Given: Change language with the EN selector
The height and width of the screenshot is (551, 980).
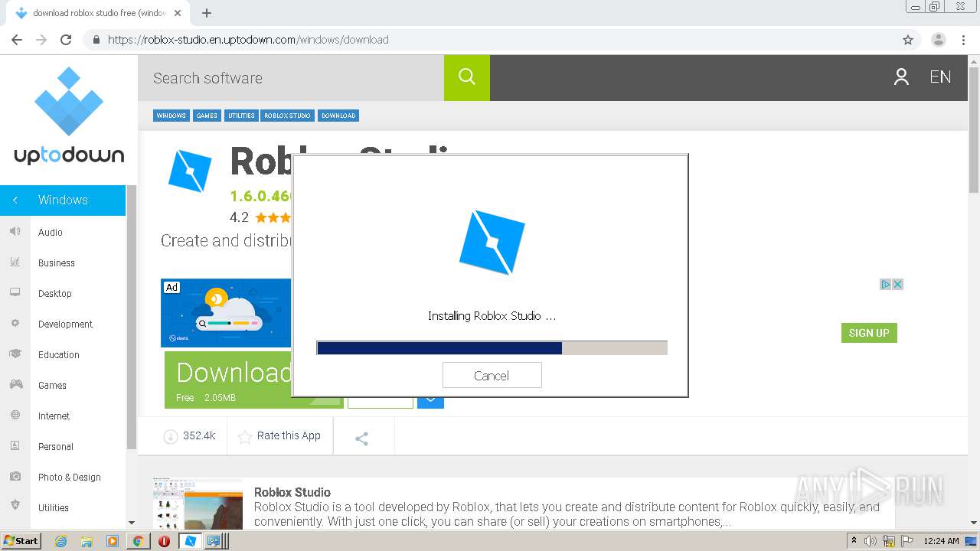Looking at the screenshot, I should coord(940,77).
